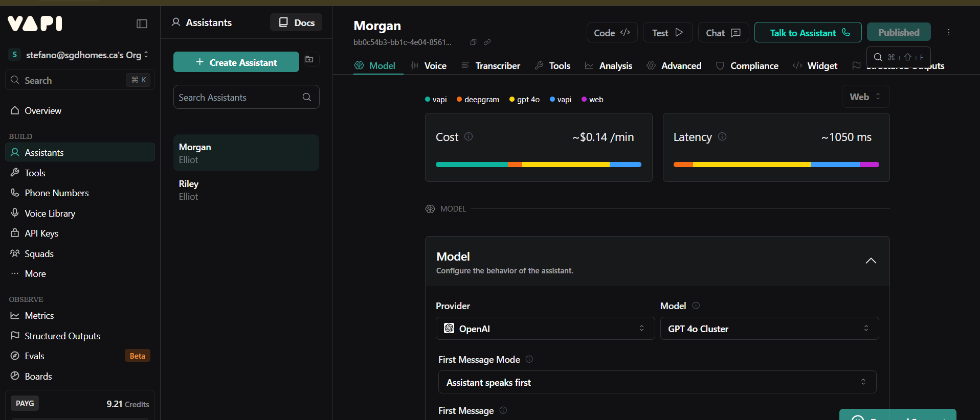The image size is (980, 420).
Task: Click the orange deepgram legend dot
Action: (x=459, y=99)
